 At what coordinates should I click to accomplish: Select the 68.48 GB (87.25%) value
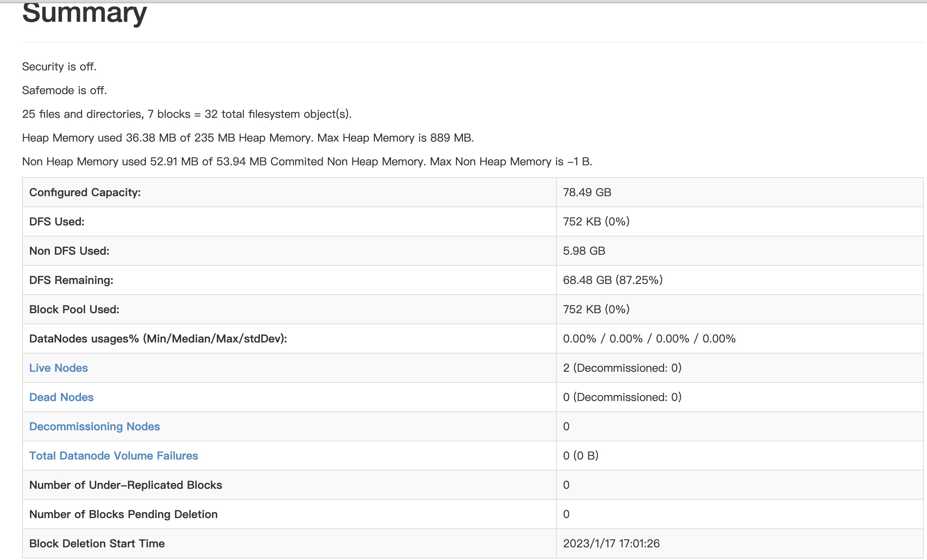click(613, 280)
